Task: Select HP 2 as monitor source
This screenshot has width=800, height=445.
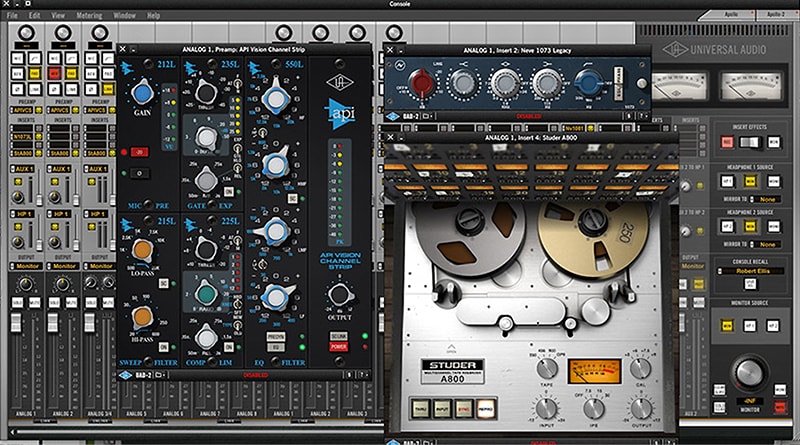Action: coord(772,325)
